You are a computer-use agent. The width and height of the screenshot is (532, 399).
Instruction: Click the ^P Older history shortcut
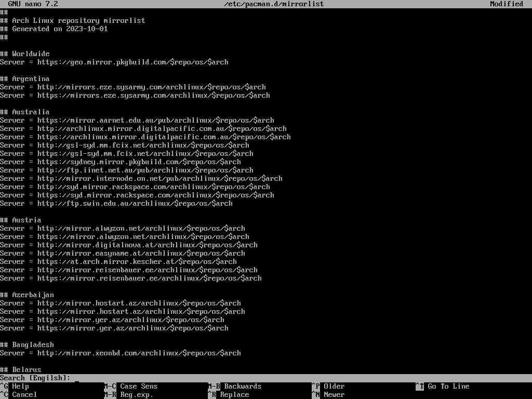(x=328, y=386)
